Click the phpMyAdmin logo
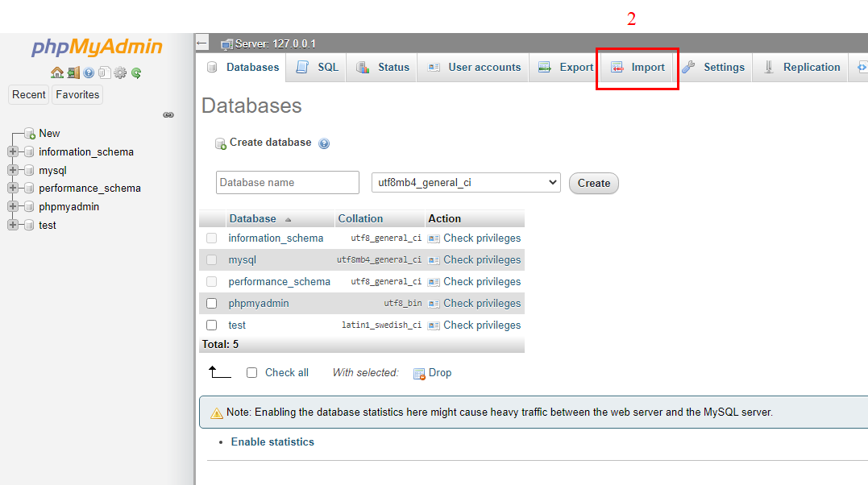868x485 pixels. point(97,48)
